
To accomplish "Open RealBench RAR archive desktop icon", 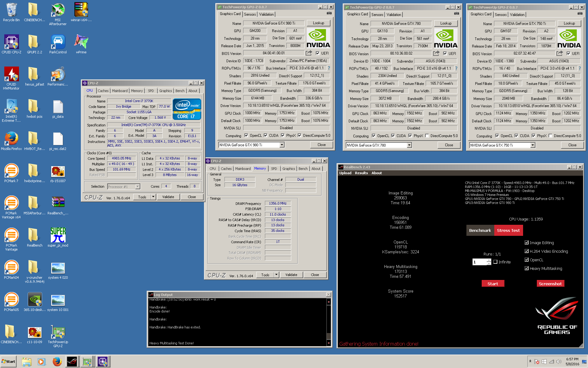I will [58, 205].
